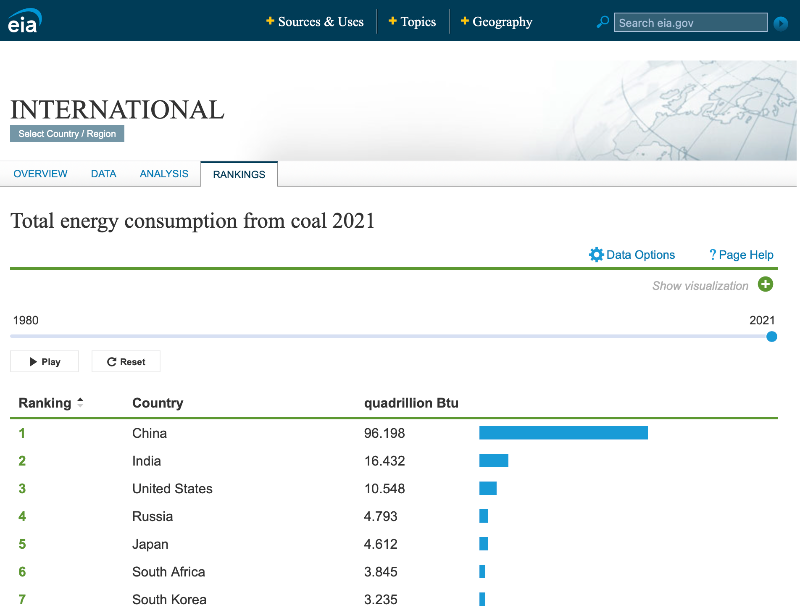Click India's value 16.432
Screen dimensions: 800x612
pyautogui.click(x=384, y=461)
